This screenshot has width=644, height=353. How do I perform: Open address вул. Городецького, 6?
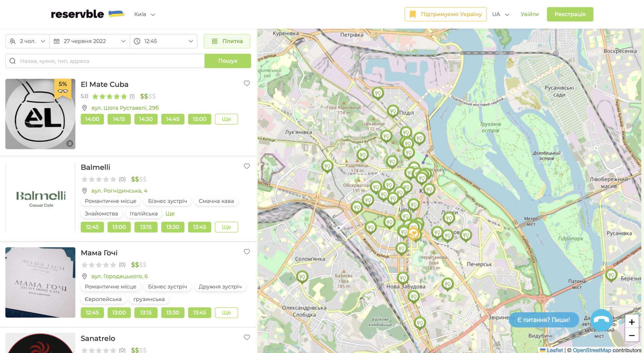(x=120, y=276)
